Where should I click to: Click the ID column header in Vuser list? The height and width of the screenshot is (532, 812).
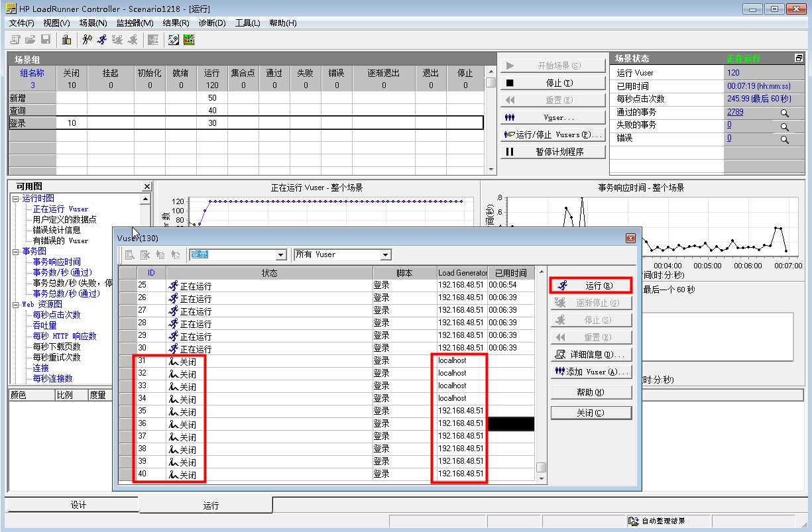pyautogui.click(x=151, y=273)
